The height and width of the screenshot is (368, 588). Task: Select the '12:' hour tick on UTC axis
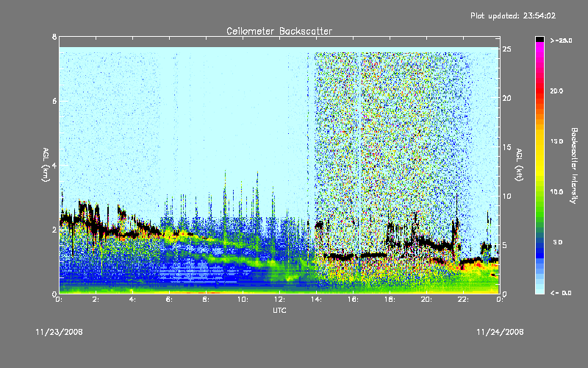click(279, 300)
